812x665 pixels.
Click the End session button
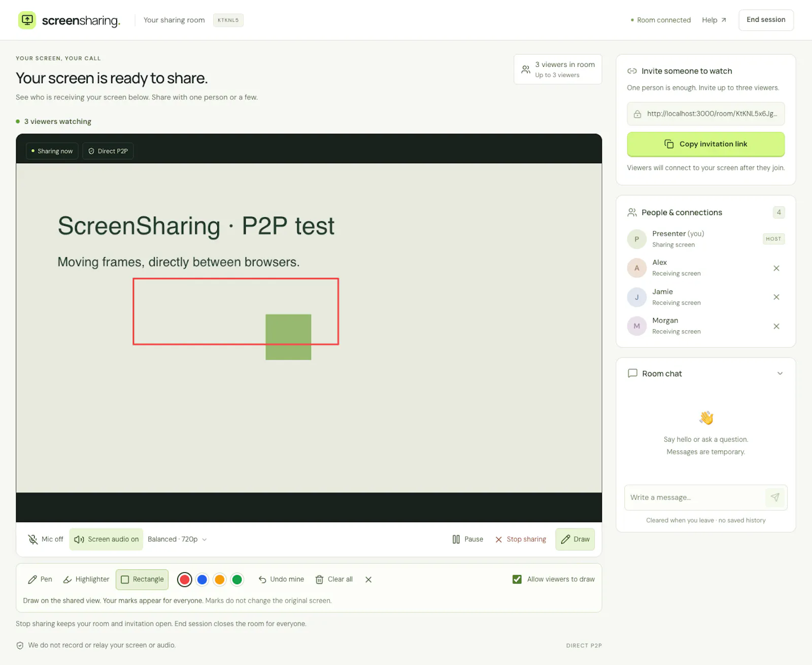point(766,20)
